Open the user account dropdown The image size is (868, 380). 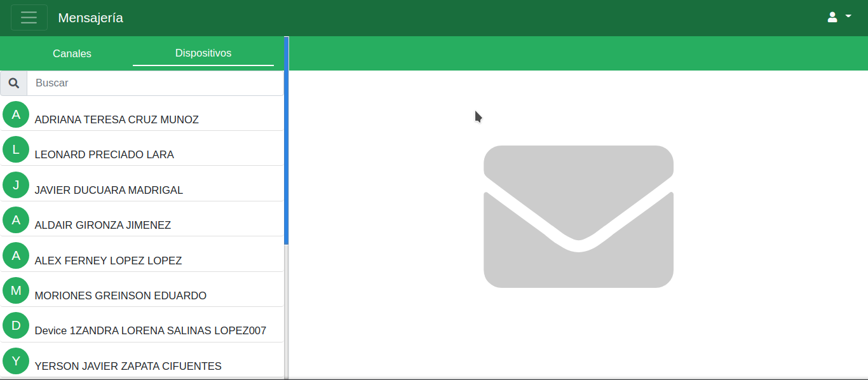point(839,18)
